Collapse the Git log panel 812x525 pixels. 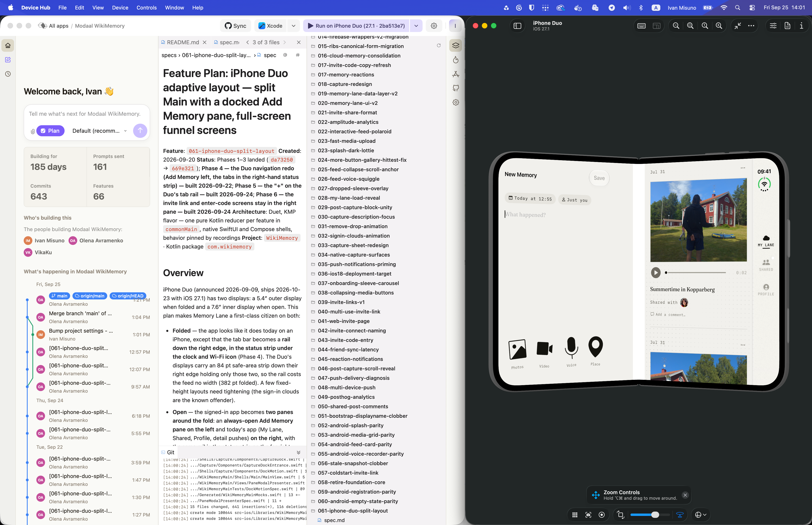(299, 452)
